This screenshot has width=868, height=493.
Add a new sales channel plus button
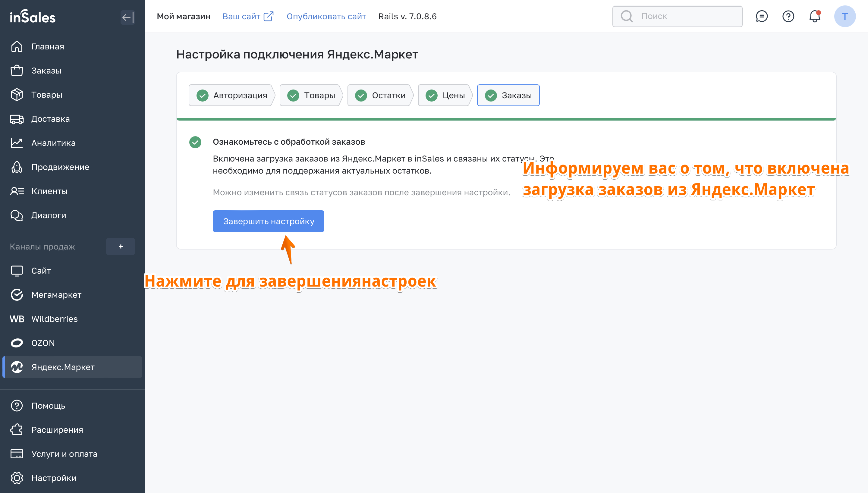coord(121,246)
